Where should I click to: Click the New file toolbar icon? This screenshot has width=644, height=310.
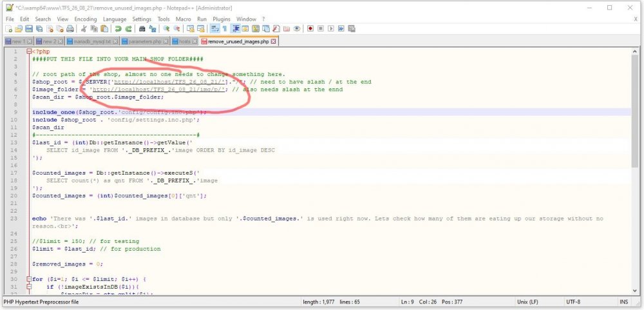[x=9, y=29]
